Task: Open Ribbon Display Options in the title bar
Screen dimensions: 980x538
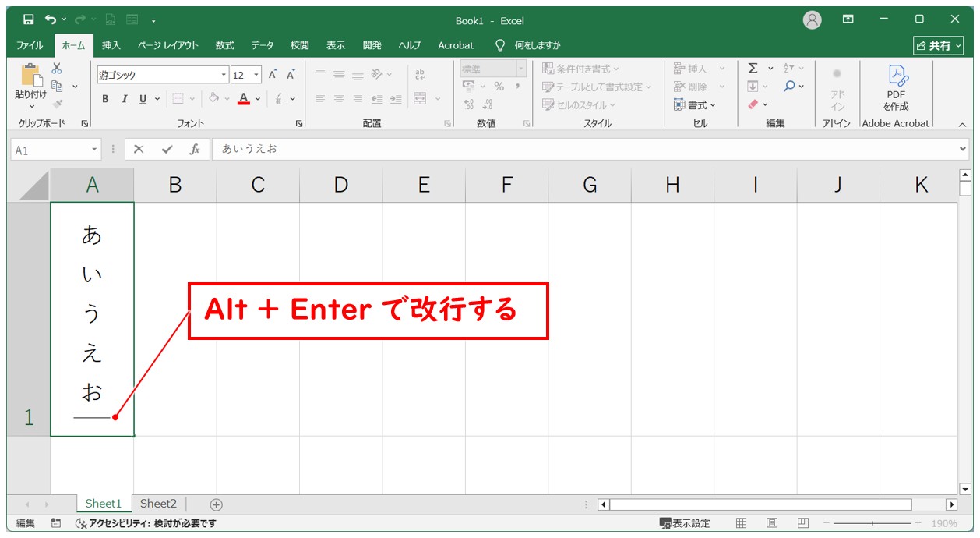Action: pyautogui.click(x=848, y=19)
